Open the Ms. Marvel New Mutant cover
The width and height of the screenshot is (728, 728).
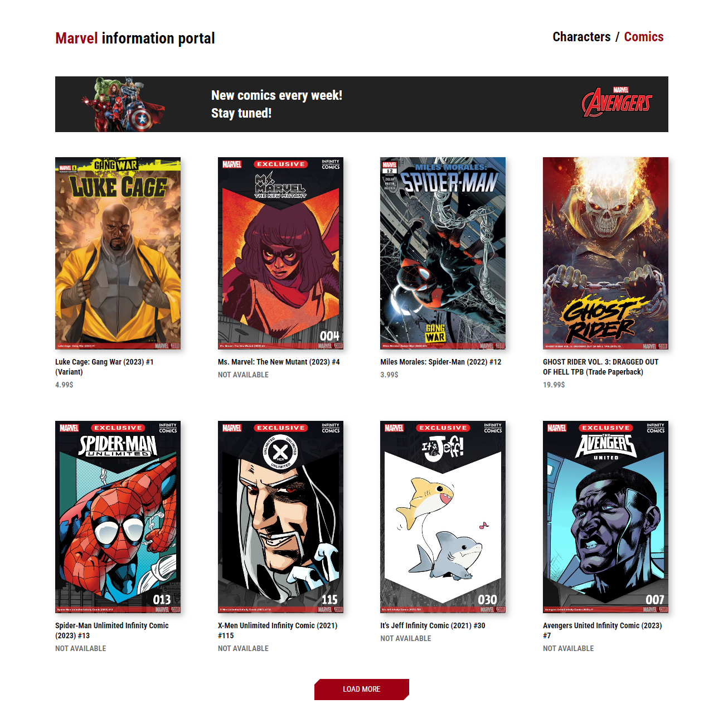click(280, 253)
